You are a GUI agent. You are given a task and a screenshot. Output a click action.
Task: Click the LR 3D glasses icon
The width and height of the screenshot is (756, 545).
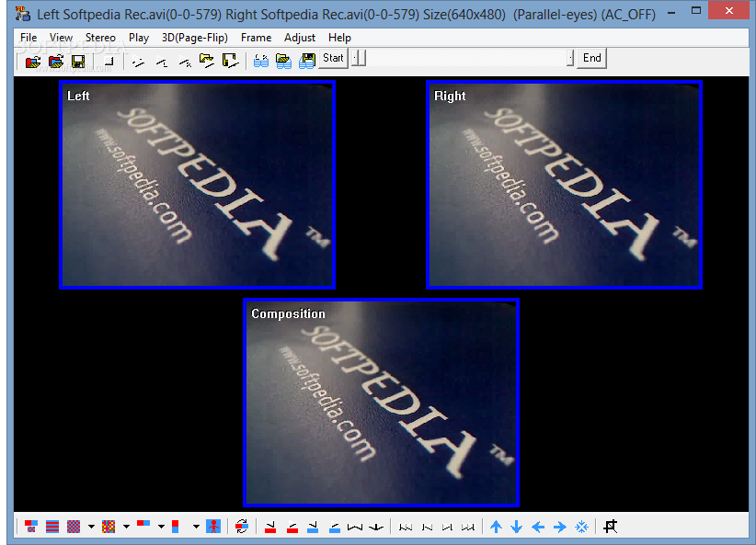[x=261, y=62]
